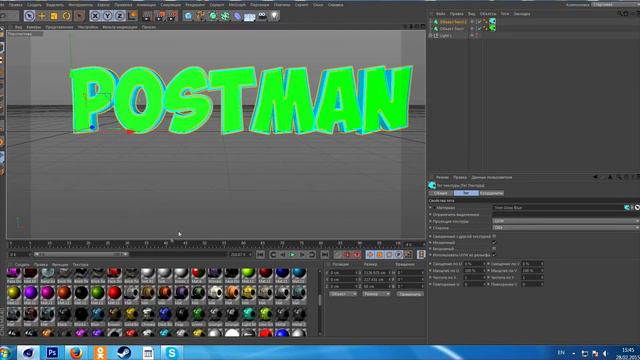Select the Live Selection arrow tool
Screen dimensions: 640x360
29,16
